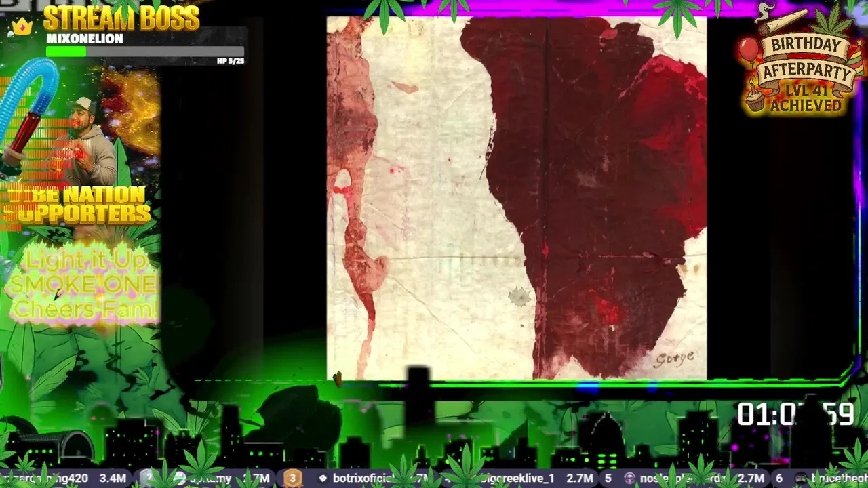Click the HP 5/25 counter

(231, 61)
